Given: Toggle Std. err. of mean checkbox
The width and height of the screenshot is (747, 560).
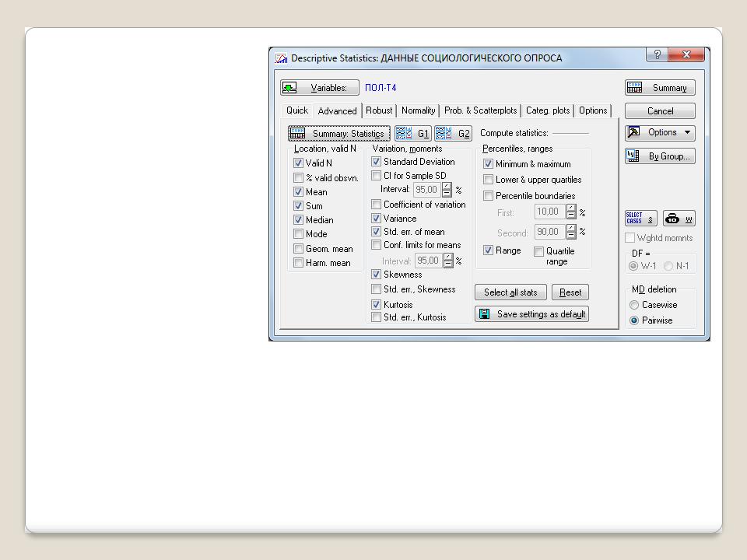Looking at the screenshot, I should [x=377, y=232].
